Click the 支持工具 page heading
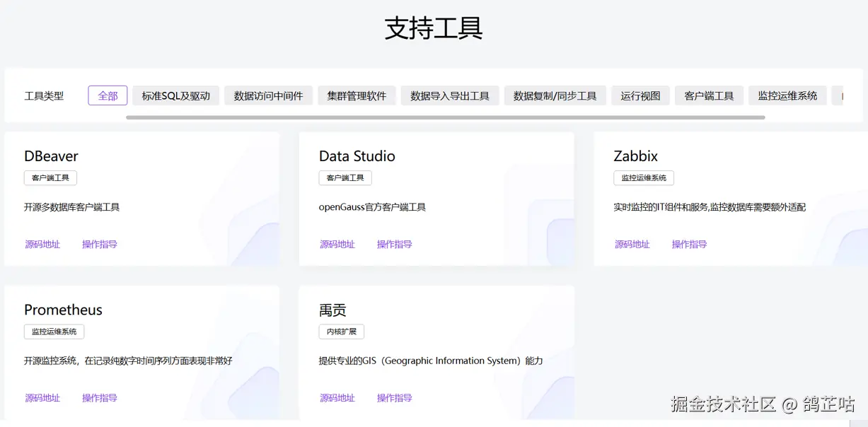 (434, 28)
